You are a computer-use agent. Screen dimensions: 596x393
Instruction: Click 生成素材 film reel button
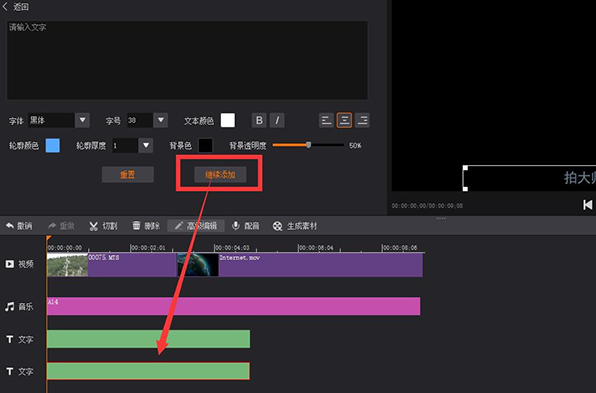[295, 226]
